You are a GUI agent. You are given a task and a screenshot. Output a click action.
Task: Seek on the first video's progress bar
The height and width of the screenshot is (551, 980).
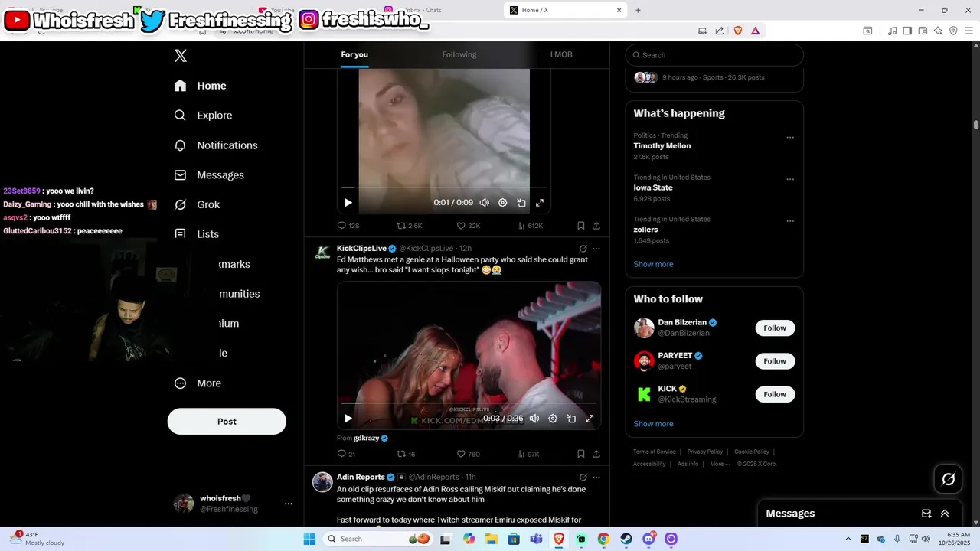[x=444, y=187]
